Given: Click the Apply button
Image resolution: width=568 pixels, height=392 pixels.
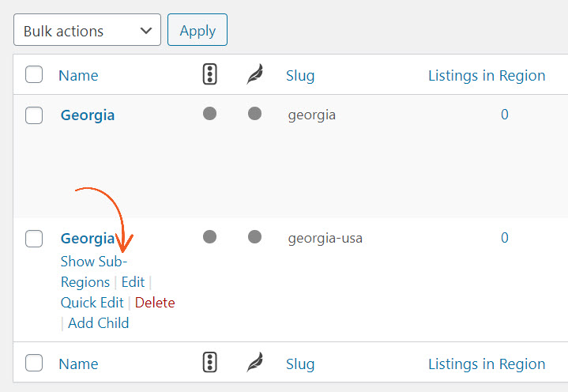Looking at the screenshot, I should tap(197, 30).
